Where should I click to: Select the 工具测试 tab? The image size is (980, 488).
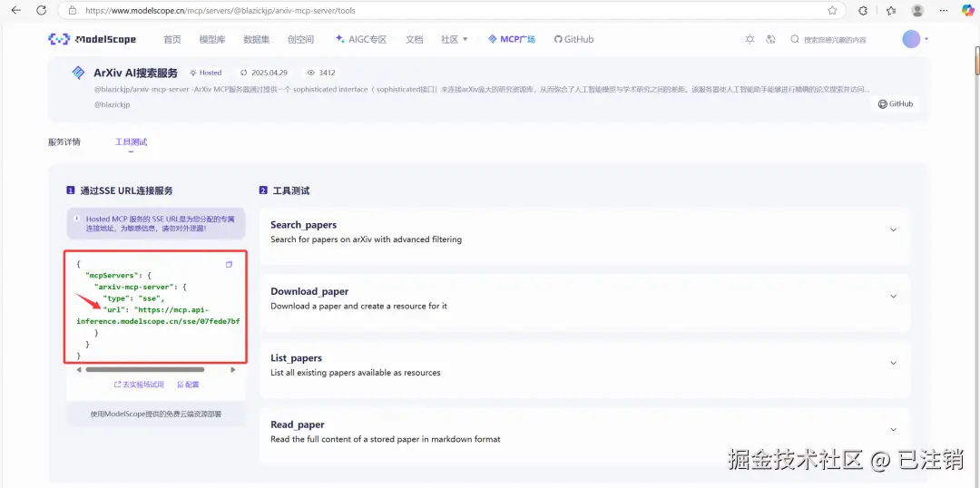[x=131, y=142]
